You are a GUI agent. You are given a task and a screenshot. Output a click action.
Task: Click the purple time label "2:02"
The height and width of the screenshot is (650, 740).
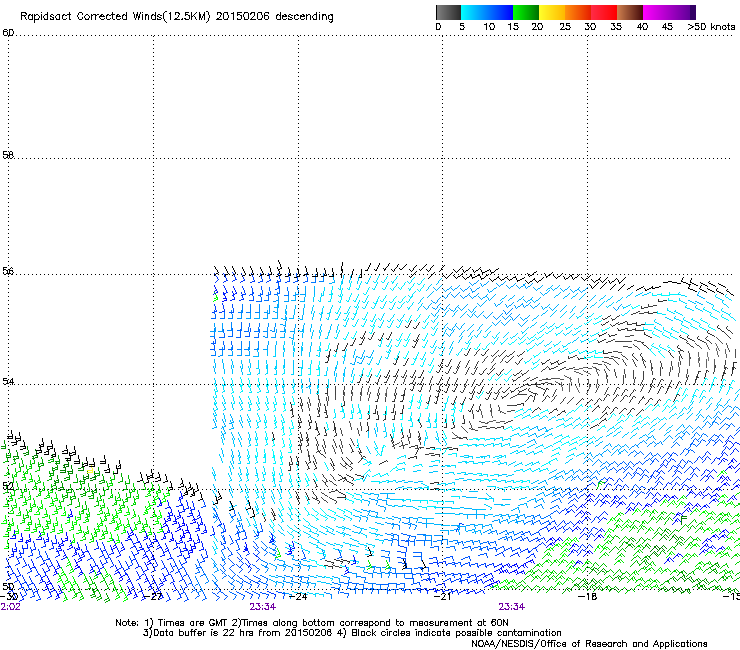click(10, 607)
